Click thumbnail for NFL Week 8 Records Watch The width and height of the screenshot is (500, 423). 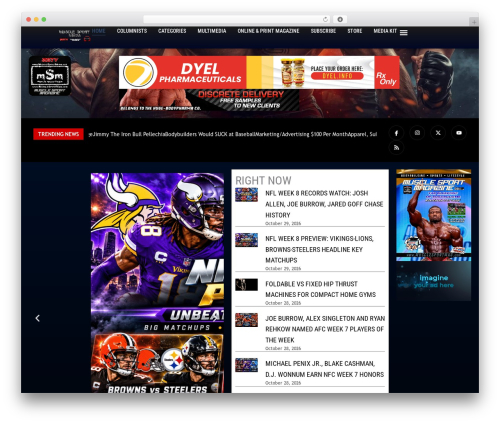coord(246,195)
